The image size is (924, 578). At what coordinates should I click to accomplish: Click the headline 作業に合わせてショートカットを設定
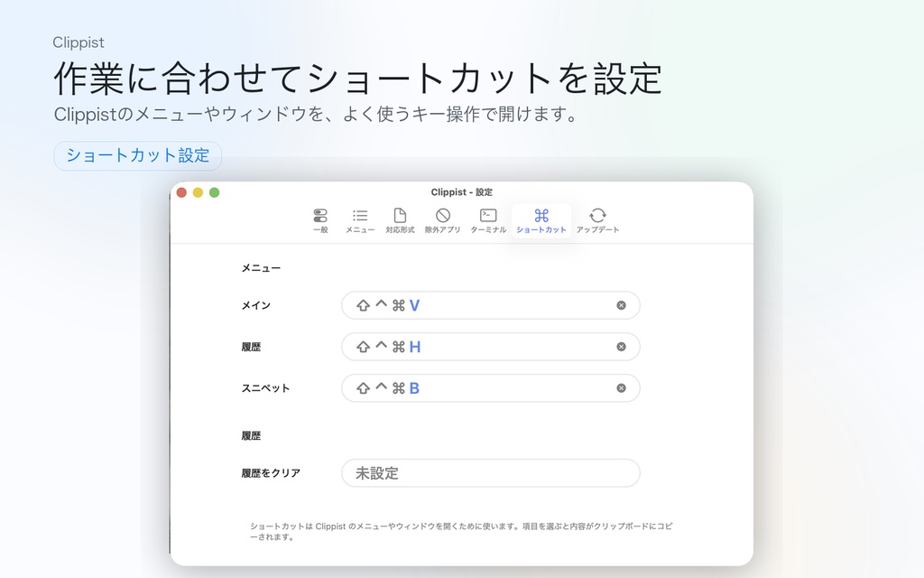coord(358,79)
